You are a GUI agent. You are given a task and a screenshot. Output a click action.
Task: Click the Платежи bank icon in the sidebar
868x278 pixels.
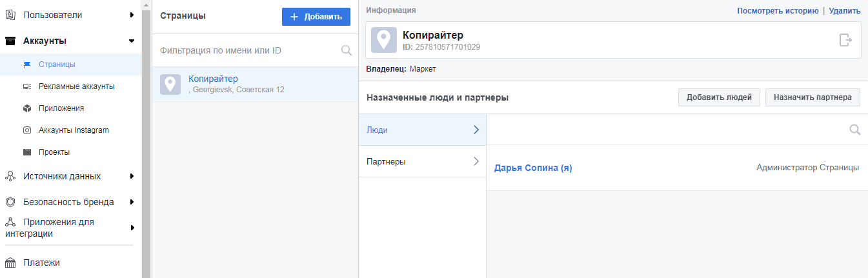coord(10,263)
